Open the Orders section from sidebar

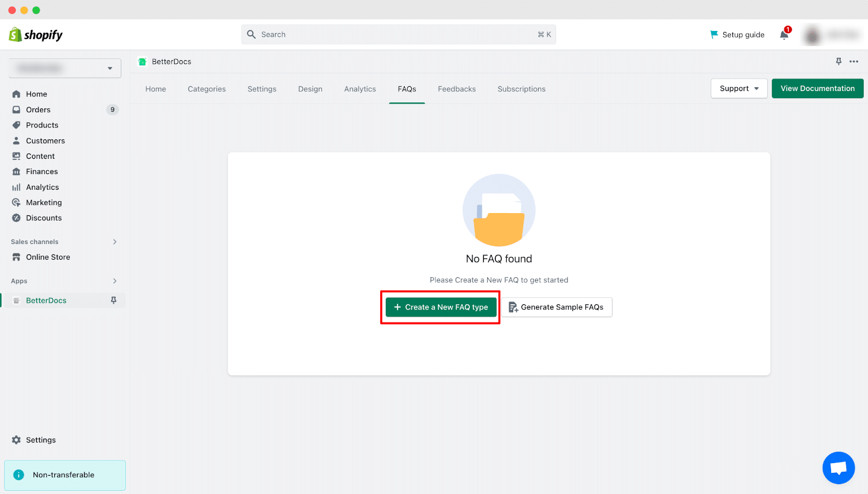pyautogui.click(x=37, y=110)
